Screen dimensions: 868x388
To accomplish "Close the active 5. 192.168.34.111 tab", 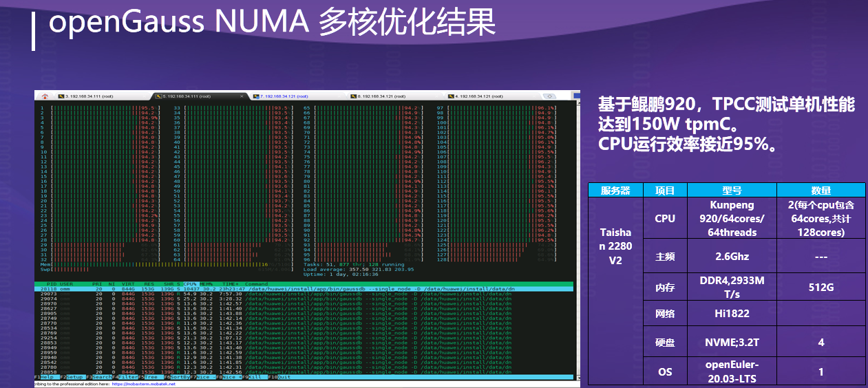I will pos(242,96).
